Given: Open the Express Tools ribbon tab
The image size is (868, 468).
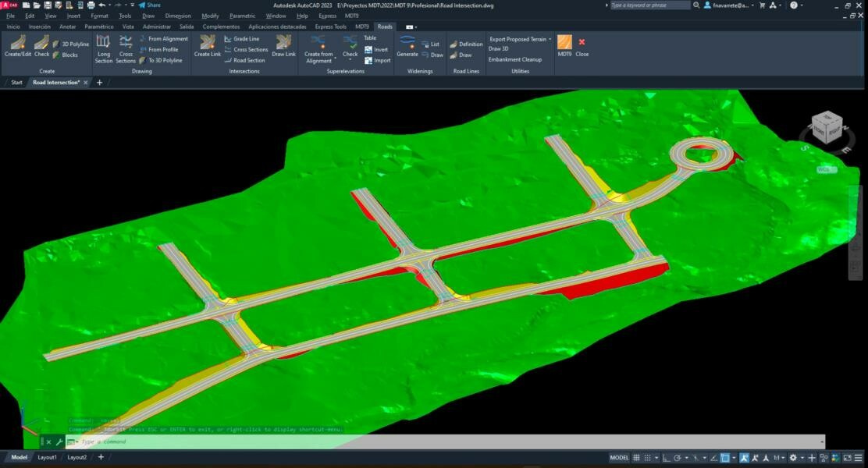Looking at the screenshot, I should tap(330, 27).
